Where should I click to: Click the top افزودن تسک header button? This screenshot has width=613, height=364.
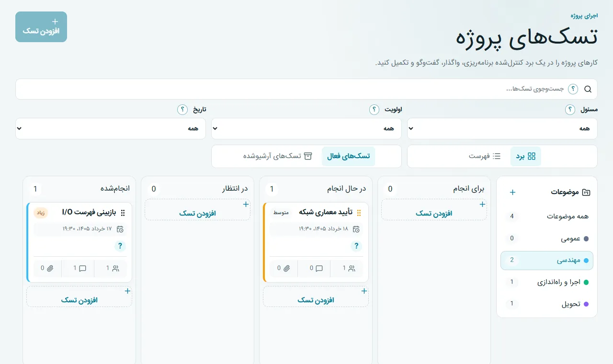41,27
